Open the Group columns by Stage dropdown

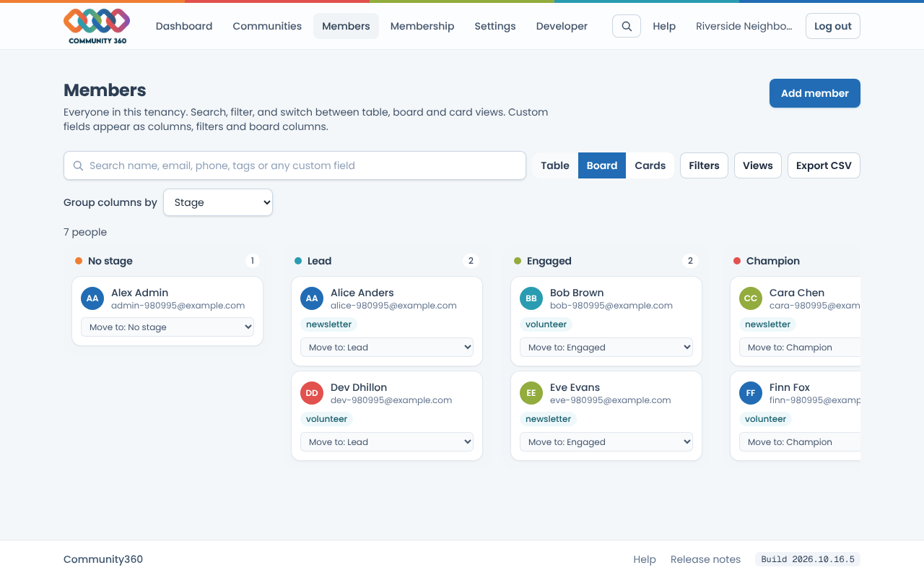(x=218, y=202)
